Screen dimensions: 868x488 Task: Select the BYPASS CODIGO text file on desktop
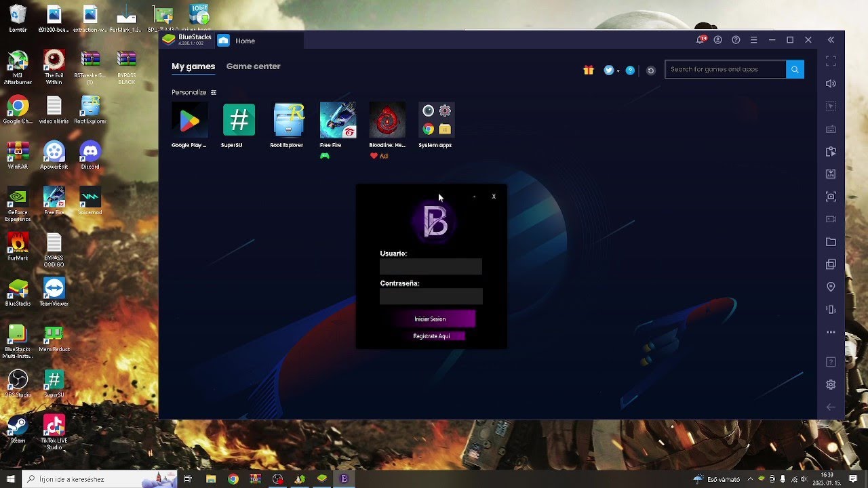(54, 250)
